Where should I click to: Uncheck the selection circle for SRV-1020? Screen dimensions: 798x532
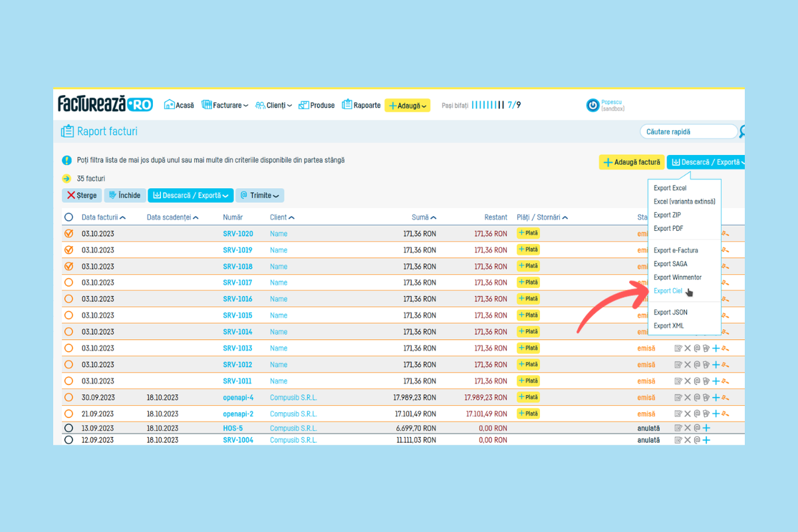(68, 234)
